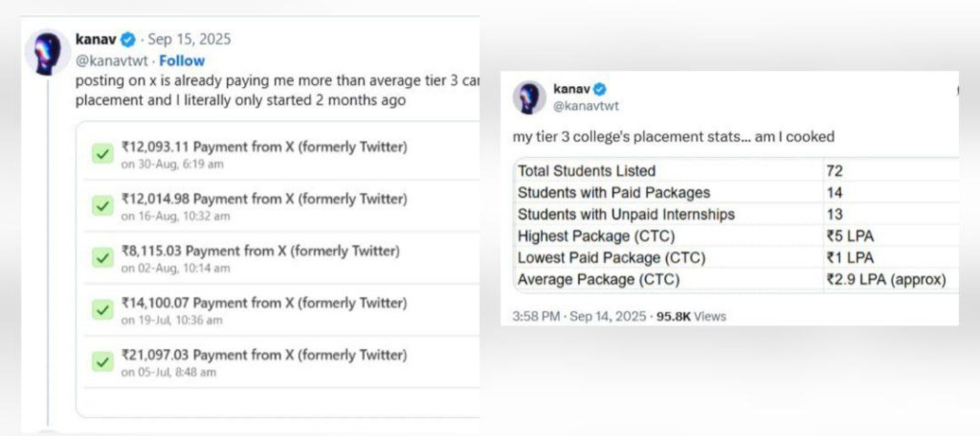Click the verified badge in the right tweet
The image size is (980, 436).
coord(600,89)
